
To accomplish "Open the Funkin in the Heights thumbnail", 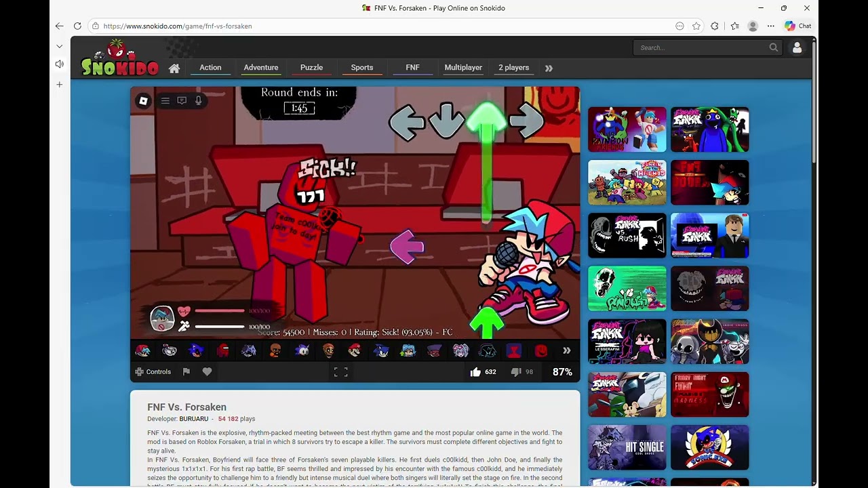I will click(627, 182).
